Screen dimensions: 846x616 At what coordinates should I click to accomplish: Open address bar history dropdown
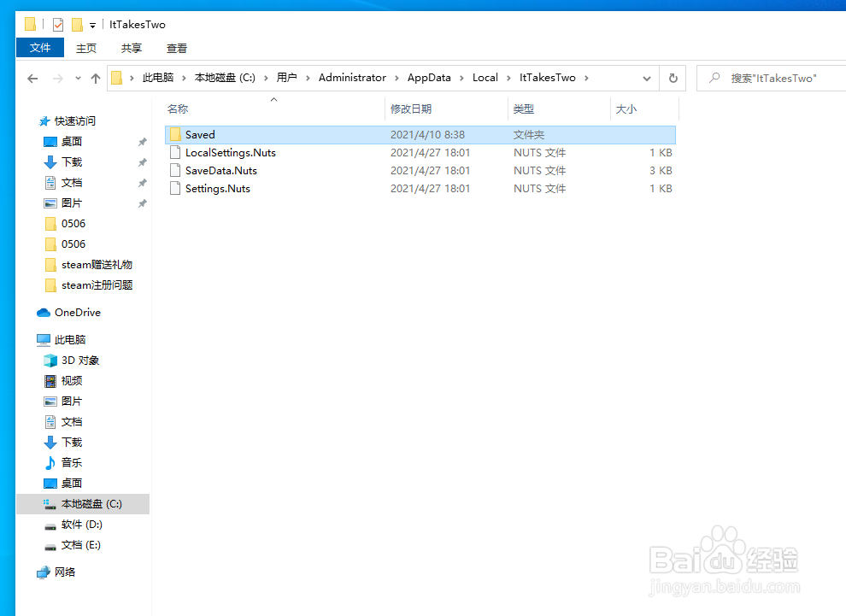(x=646, y=79)
